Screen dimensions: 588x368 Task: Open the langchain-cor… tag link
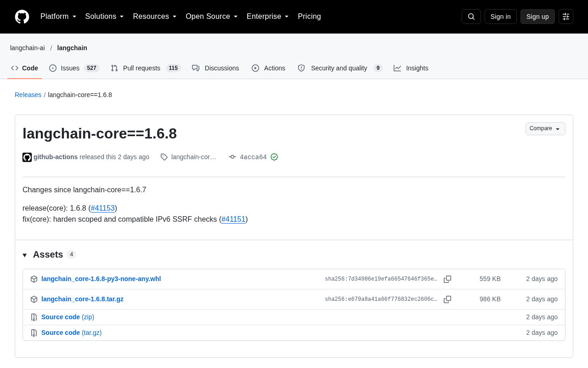point(194,157)
